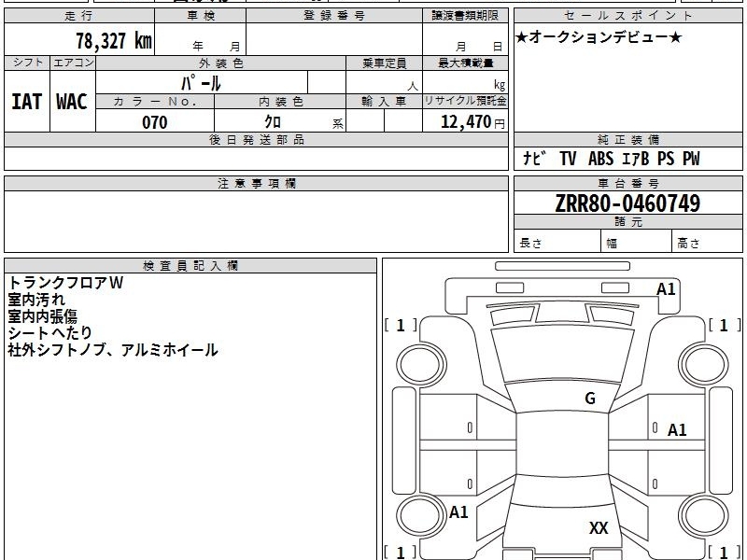
Task: Click the 後日発送部品 header bar
Action: [256, 139]
